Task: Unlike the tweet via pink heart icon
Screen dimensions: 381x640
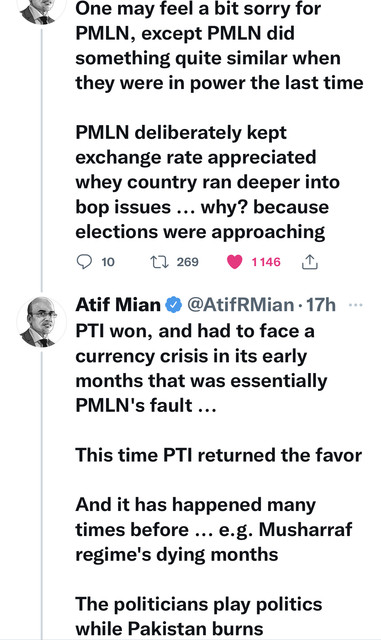Action: click(234, 262)
